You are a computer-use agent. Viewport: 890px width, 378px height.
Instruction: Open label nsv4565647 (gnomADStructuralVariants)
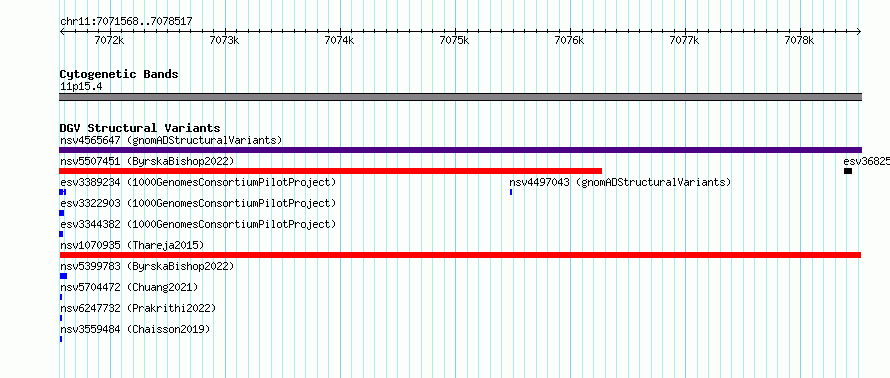171,140
